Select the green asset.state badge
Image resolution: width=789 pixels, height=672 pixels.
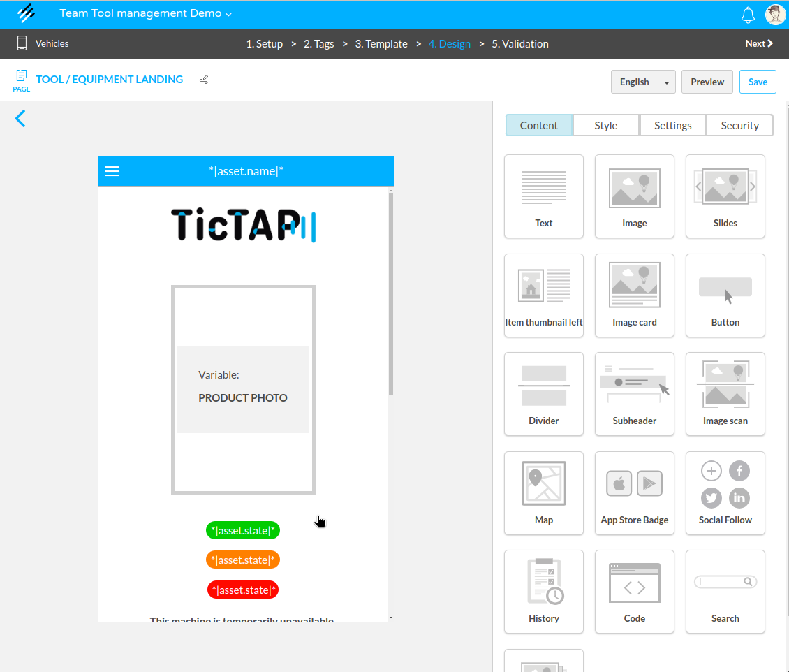point(242,531)
